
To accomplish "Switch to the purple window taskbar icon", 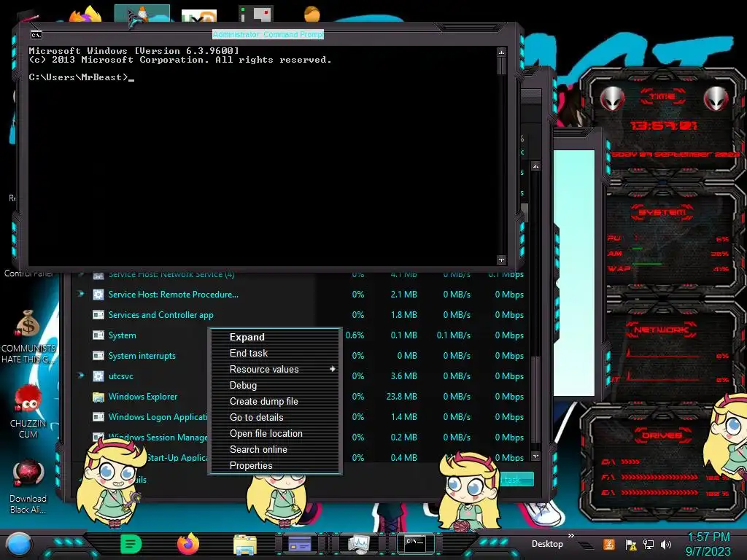I will coord(300,544).
